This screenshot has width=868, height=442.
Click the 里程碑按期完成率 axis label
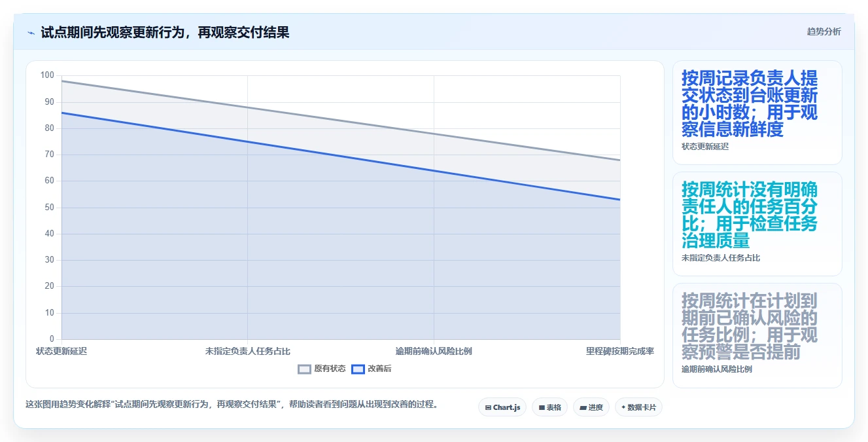[619, 351]
